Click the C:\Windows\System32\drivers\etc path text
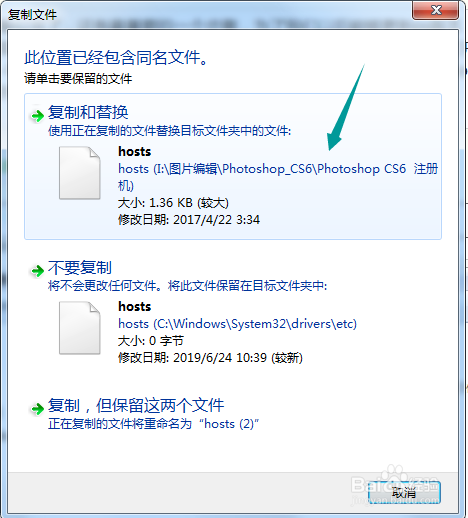This screenshot has width=468, height=518. [x=237, y=324]
